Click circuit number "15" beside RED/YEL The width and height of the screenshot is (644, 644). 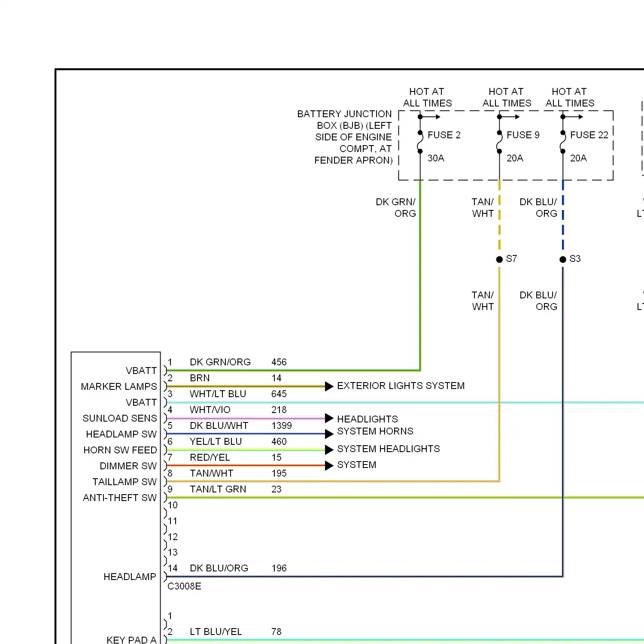(x=276, y=457)
